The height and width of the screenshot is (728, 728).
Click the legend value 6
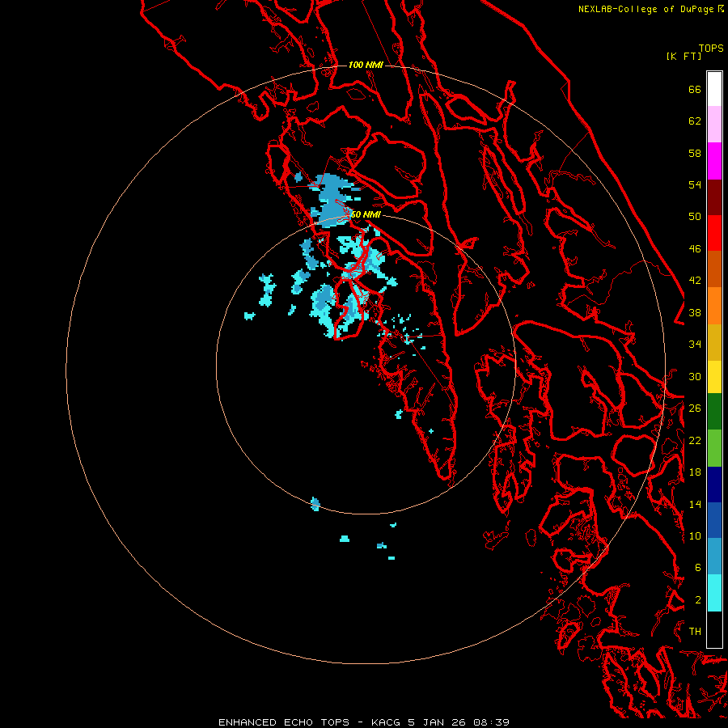point(698,568)
